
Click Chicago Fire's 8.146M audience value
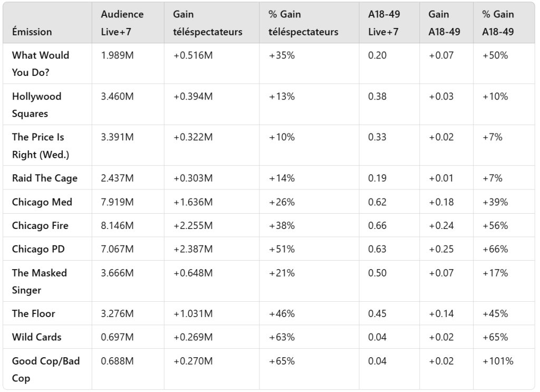(x=117, y=225)
